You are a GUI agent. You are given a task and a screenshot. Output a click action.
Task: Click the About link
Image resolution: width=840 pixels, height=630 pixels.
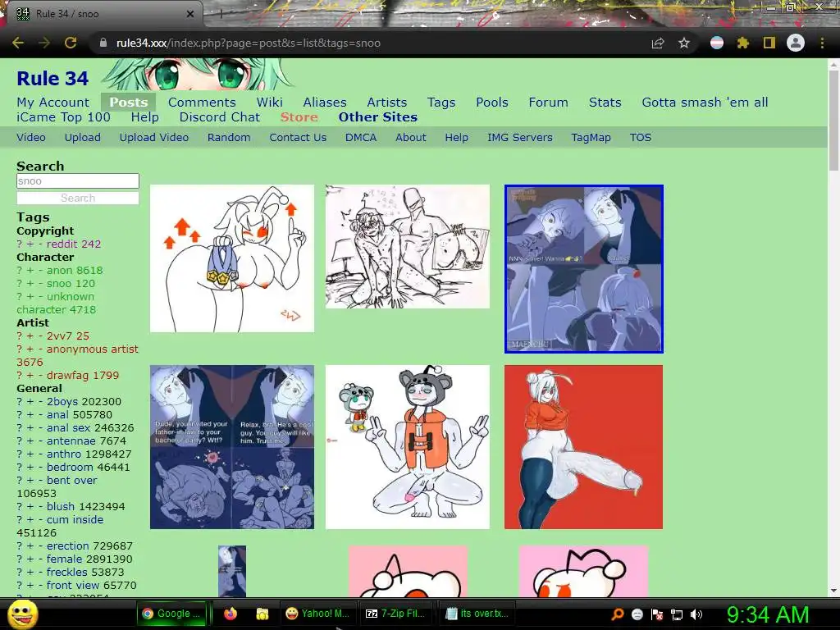tap(411, 137)
